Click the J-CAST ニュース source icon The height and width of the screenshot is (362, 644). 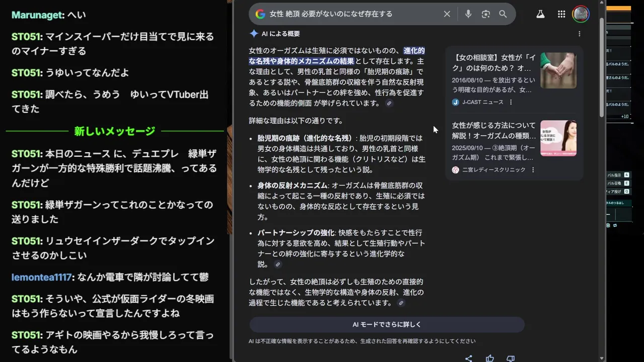click(455, 102)
